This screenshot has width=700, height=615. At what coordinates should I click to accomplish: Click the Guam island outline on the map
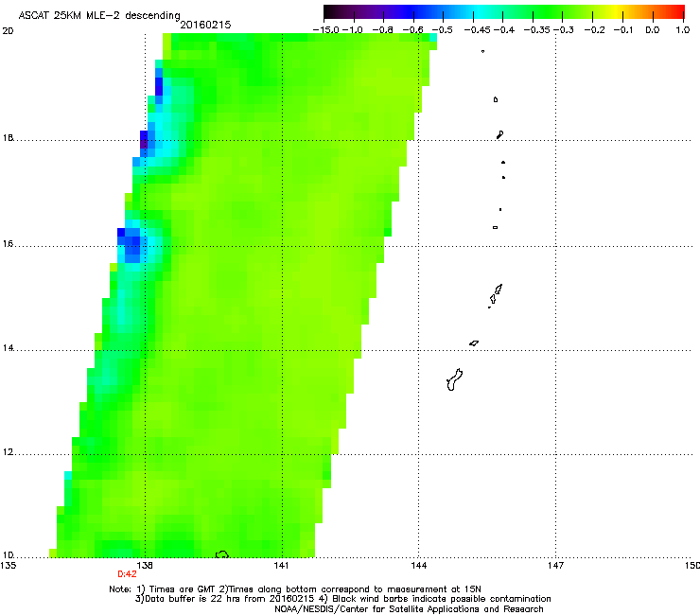tap(454, 379)
